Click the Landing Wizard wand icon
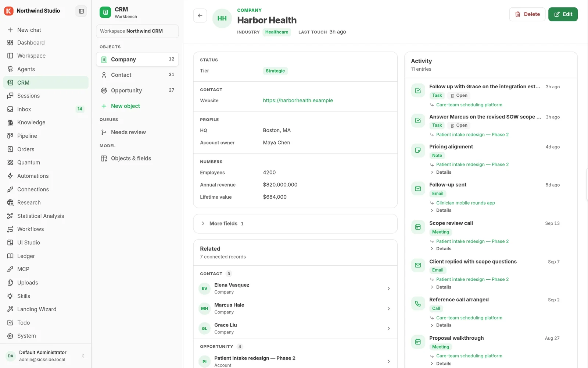This screenshot has height=368, width=588. tap(10, 309)
